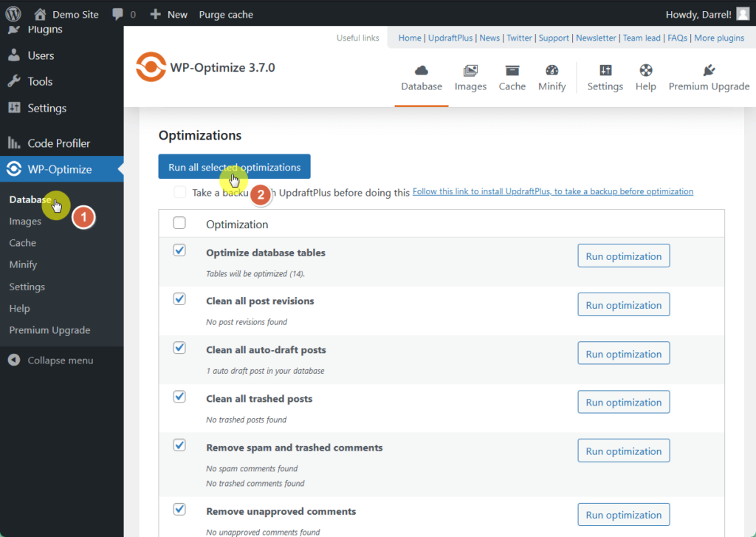Toggle the select-all Optimization checkbox
The image size is (756, 537).
[x=179, y=223]
